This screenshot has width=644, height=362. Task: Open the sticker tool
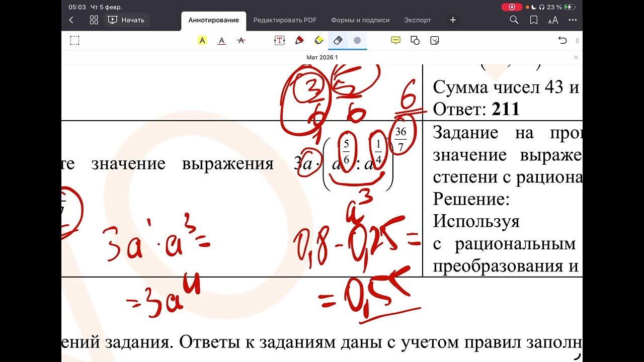435,41
